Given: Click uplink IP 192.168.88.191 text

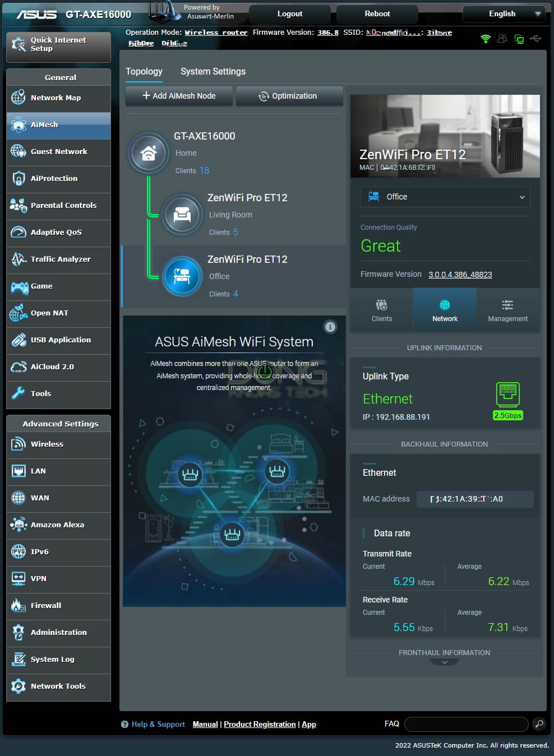Looking at the screenshot, I should [x=396, y=417].
